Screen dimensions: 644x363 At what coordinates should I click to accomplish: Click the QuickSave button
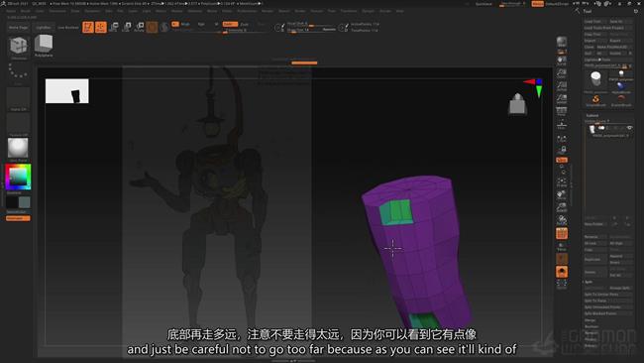pyautogui.click(x=483, y=4)
